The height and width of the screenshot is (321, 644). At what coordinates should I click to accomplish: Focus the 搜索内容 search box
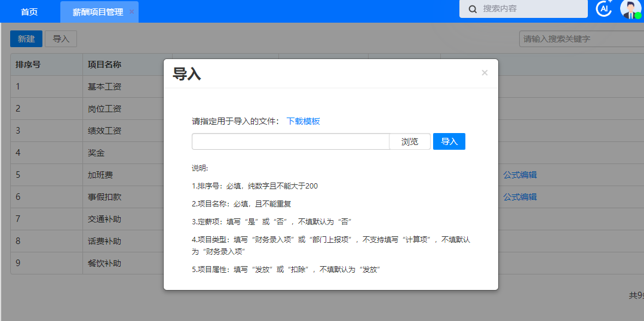[529, 9]
